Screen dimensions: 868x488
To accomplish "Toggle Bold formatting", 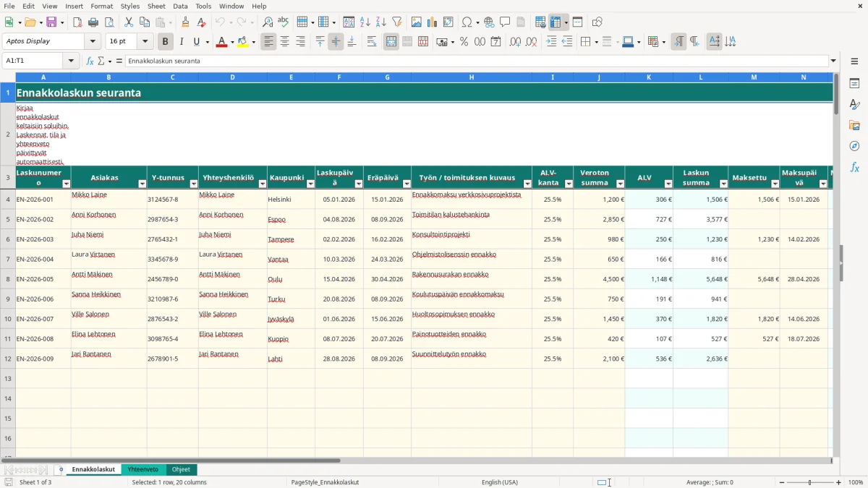I will coord(166,42).
